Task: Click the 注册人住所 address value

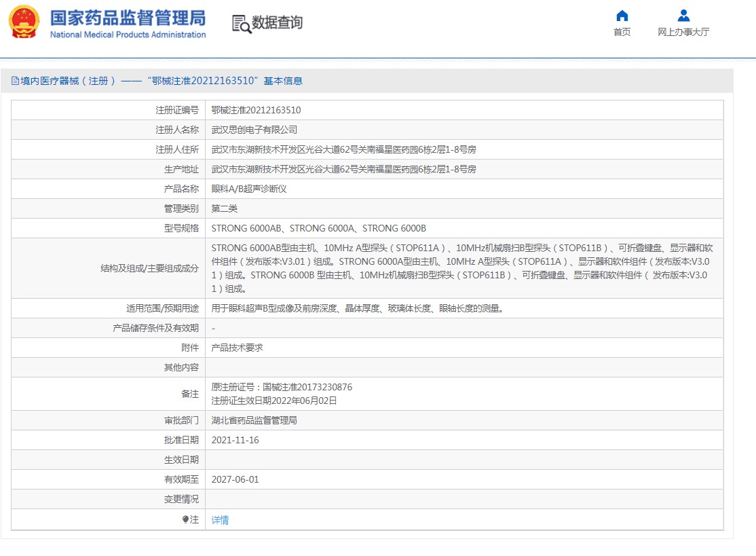Action: [x=344, y=149]
